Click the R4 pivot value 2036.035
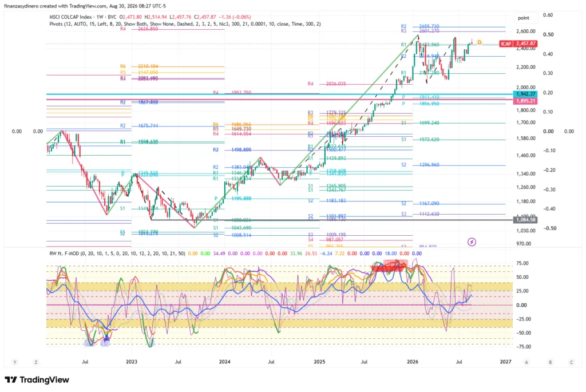 336,84
